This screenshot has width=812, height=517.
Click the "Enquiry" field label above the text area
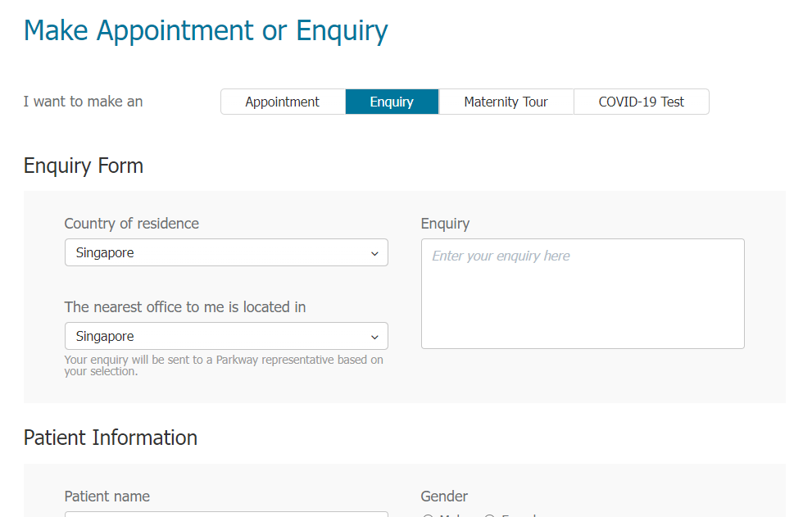pyautogui.click(x=445, y=224)
